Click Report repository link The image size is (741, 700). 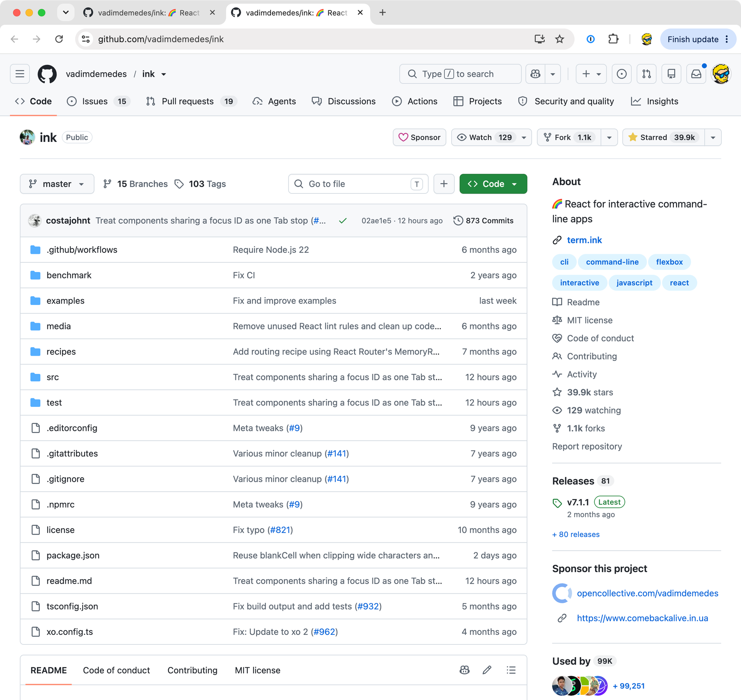click(x=587, y=446)
